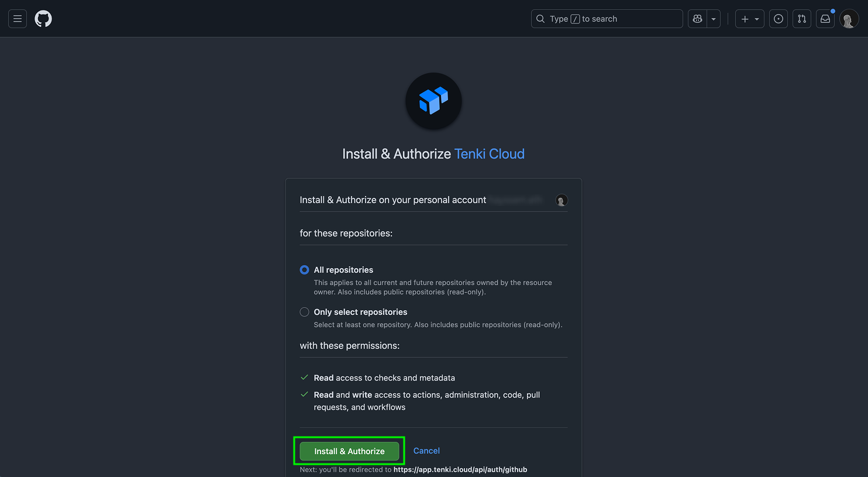Click the Cancel link
The height and width of the screenshot is (477, 868).
coord(426,451)
